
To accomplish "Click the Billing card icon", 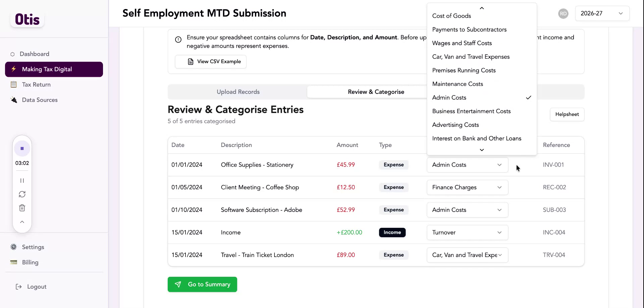I will tap(14, 262).
